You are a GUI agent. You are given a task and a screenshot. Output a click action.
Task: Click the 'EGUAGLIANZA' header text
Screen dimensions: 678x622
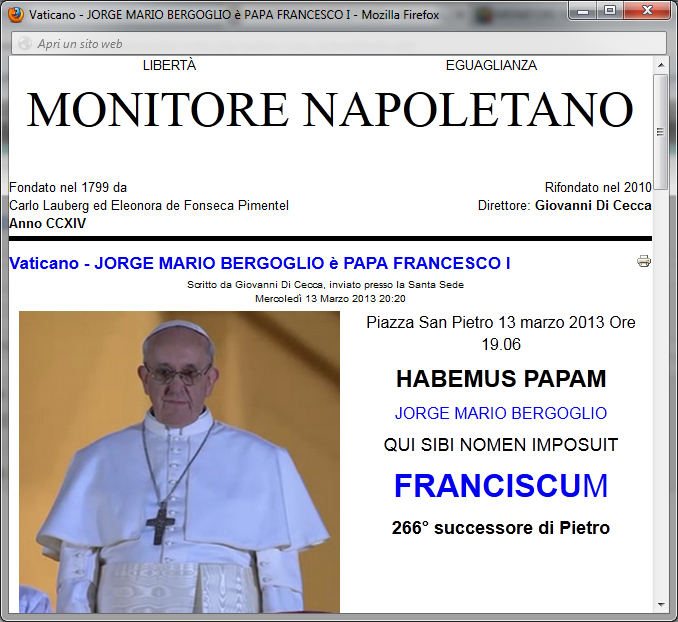pyautogui.click(x=491, y=65)
